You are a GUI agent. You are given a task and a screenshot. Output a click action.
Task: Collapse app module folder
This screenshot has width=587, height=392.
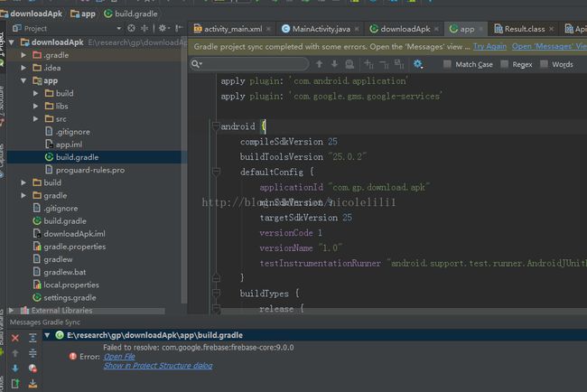pos(23,80)
